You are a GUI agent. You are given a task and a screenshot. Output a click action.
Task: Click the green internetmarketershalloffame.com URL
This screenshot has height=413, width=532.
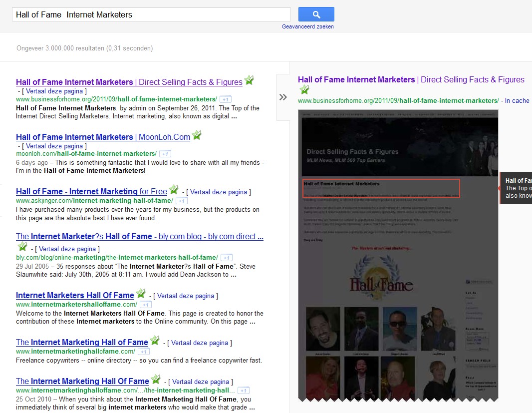77,304
